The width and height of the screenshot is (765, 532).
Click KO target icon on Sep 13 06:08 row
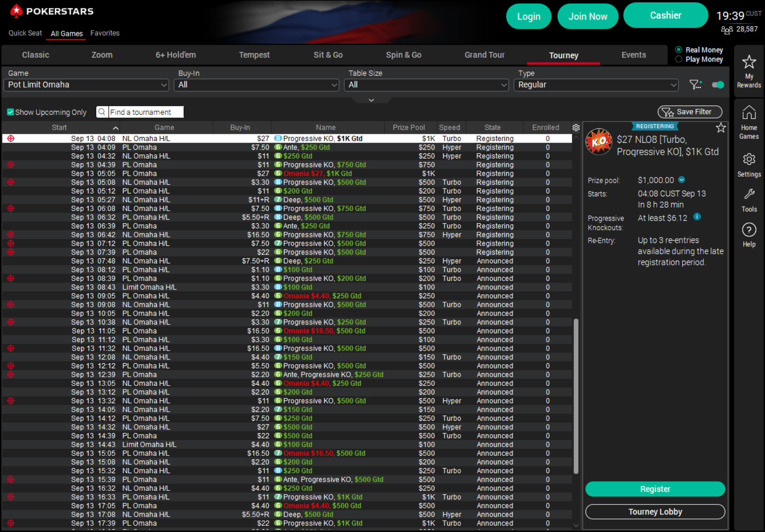pyautogui.click(x=11, y=208)
